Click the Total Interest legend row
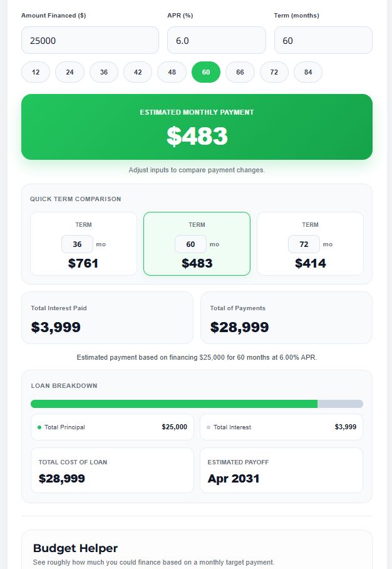Viewport: 392px width, 569px height. (x=281, y=427)
